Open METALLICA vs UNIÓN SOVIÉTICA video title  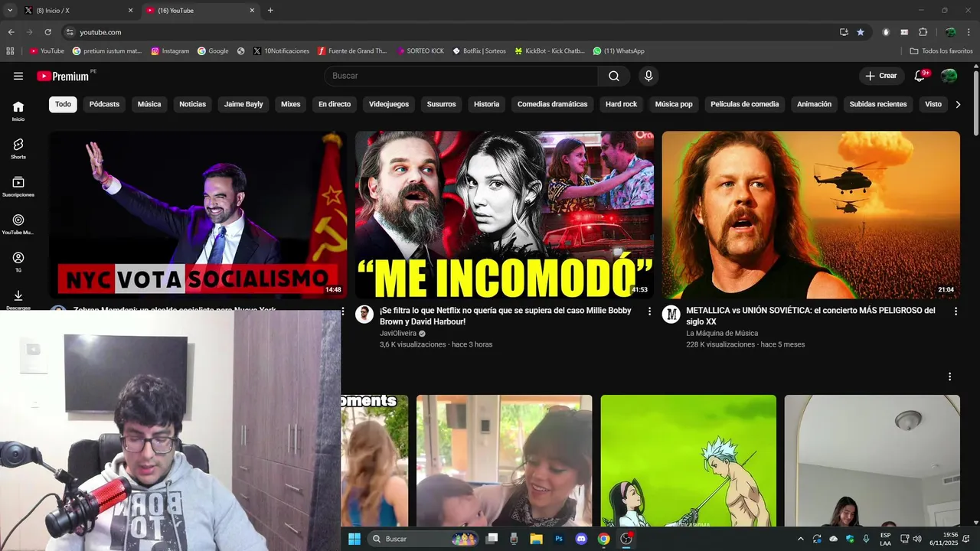[x=811, y=316]
